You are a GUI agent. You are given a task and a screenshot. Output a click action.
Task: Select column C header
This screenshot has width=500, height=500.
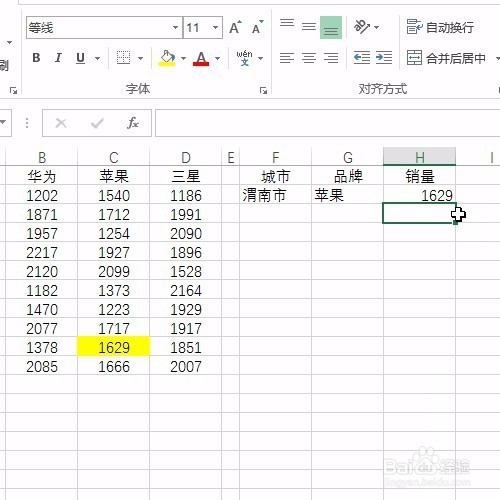[x=114, y=157]
